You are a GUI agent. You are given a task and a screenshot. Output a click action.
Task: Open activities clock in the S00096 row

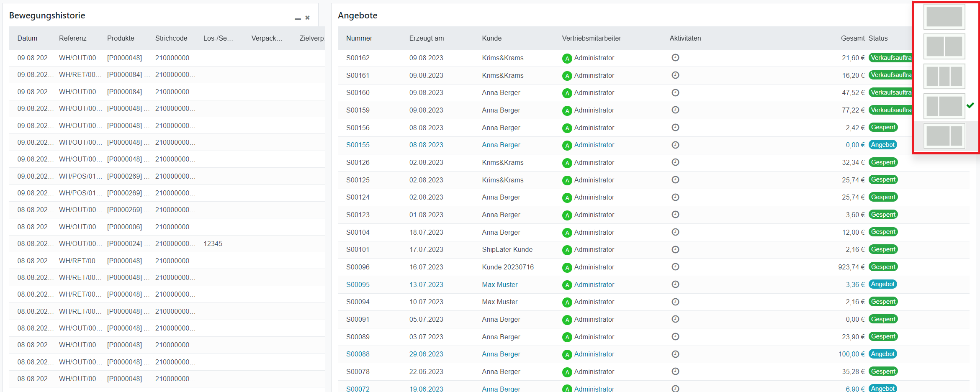pos(675,267)
